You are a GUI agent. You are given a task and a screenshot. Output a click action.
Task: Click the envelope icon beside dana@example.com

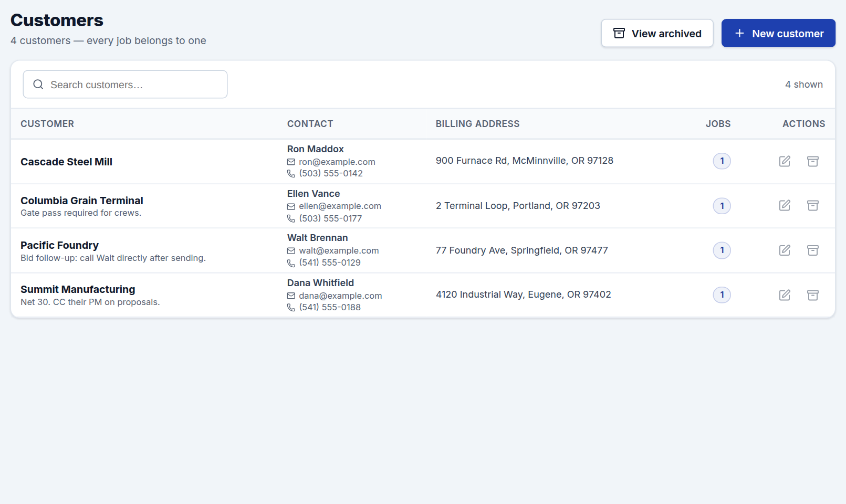(x=291, y=296)
